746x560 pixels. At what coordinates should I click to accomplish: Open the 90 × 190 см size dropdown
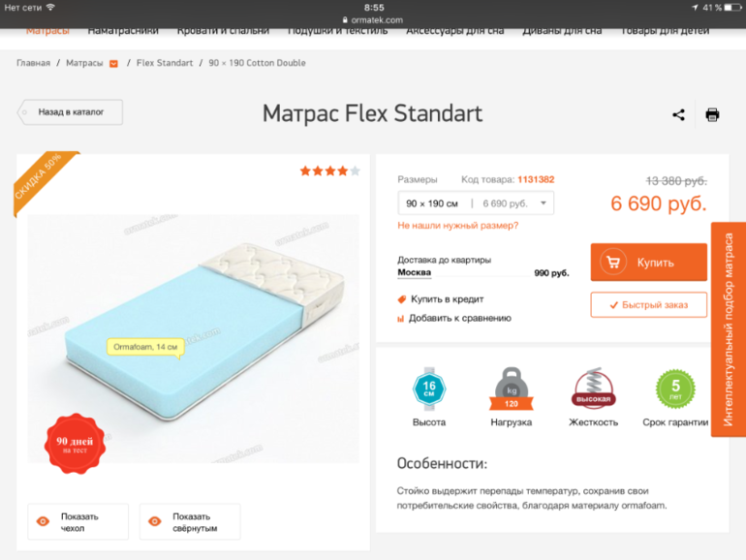pyautogui.click(x=476, y=203)
